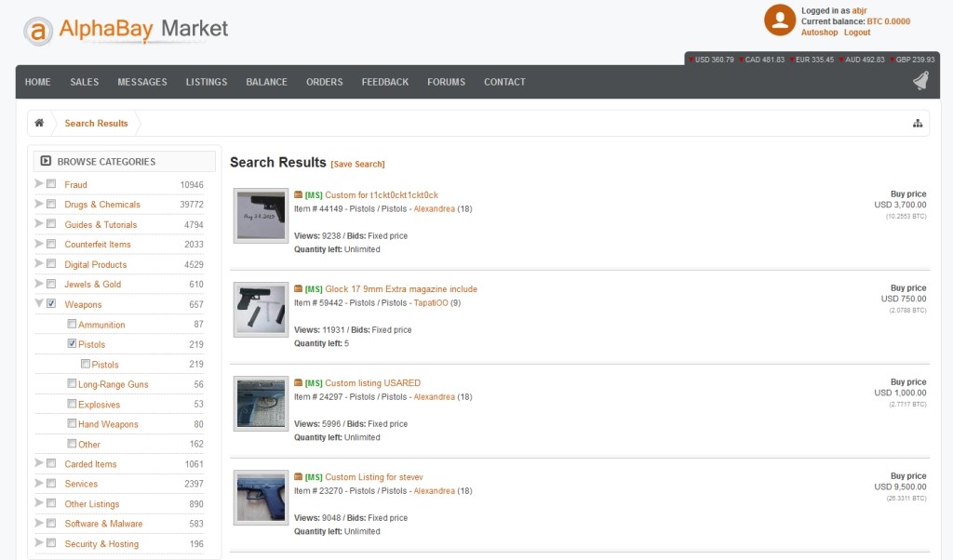Expand the Services category arrow

tap(39, 484)
